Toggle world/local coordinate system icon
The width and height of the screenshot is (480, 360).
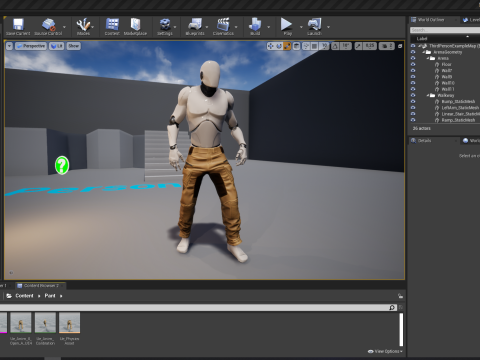(x=296, y=46)
